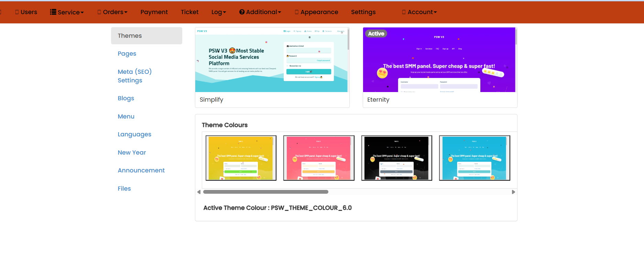
Task: Open Meta (SEO) Settings link
Action: (135, 76)
